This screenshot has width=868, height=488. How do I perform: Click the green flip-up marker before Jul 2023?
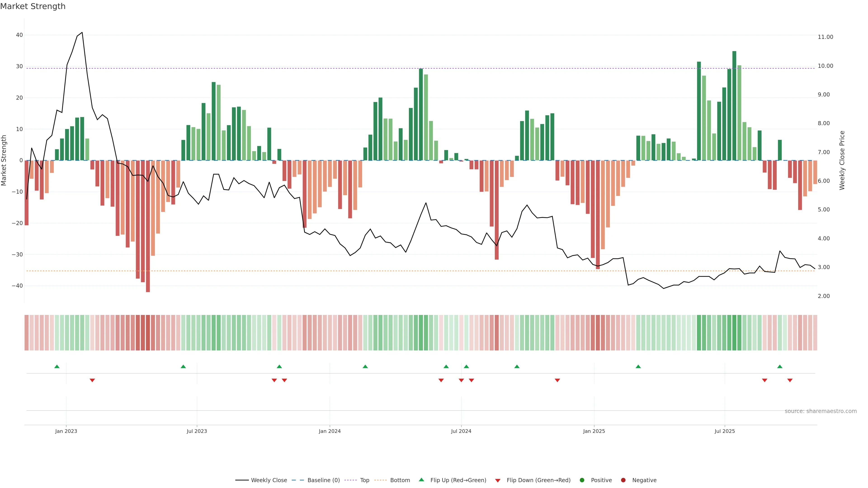pos(183,366)
